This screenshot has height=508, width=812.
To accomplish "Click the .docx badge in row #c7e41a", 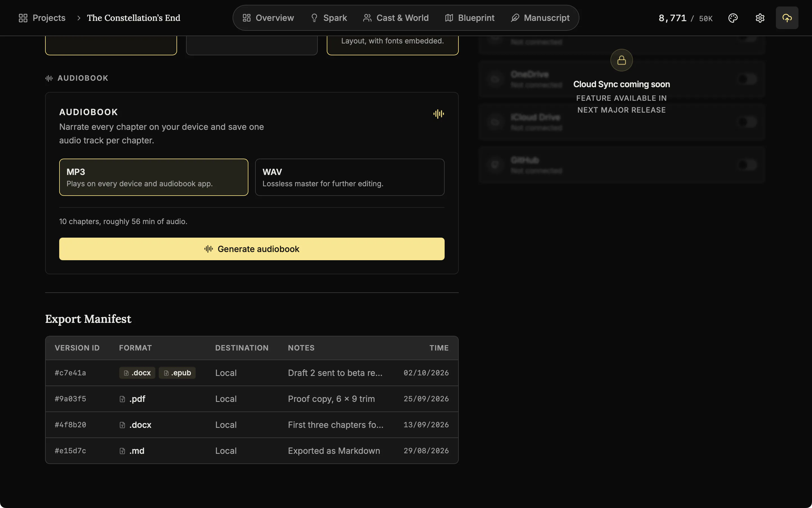I will point(137,373).
